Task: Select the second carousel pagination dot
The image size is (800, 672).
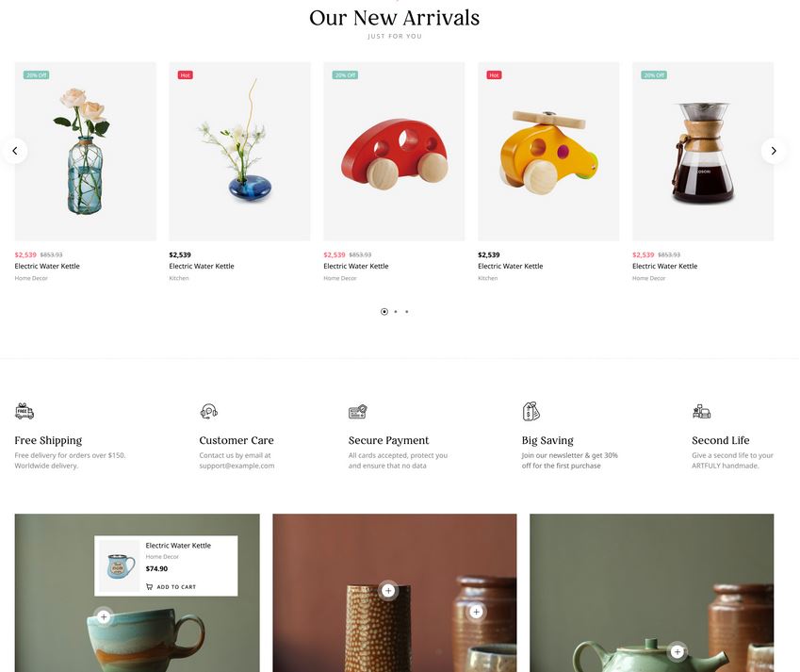Action: (x=396, y=312)
